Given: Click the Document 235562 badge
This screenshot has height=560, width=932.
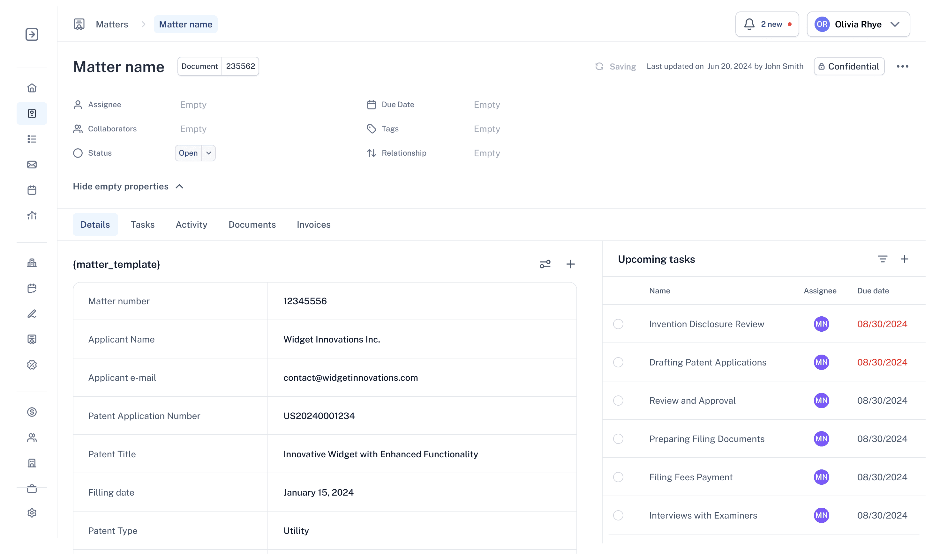Looking at the screenshot, I should pyautogui.click(x=218, y=66).
